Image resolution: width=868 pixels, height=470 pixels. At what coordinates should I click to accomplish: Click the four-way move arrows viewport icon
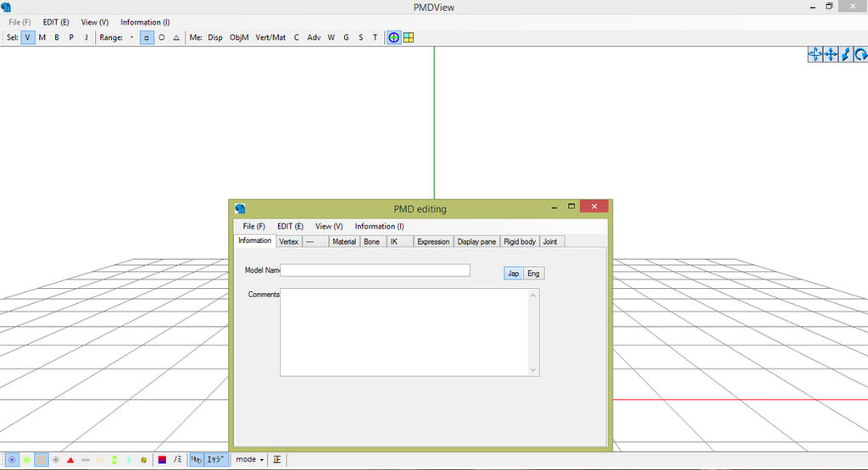(x=831, y=54)
